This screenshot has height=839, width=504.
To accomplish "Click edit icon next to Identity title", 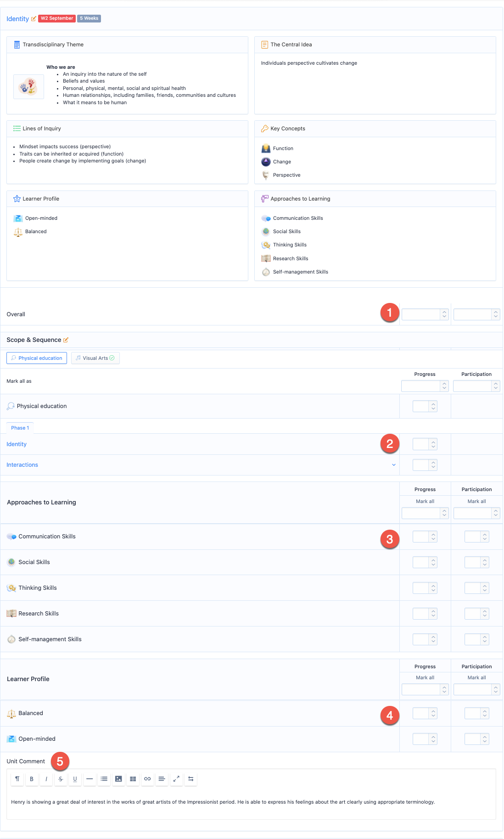I will coord(34,19).
